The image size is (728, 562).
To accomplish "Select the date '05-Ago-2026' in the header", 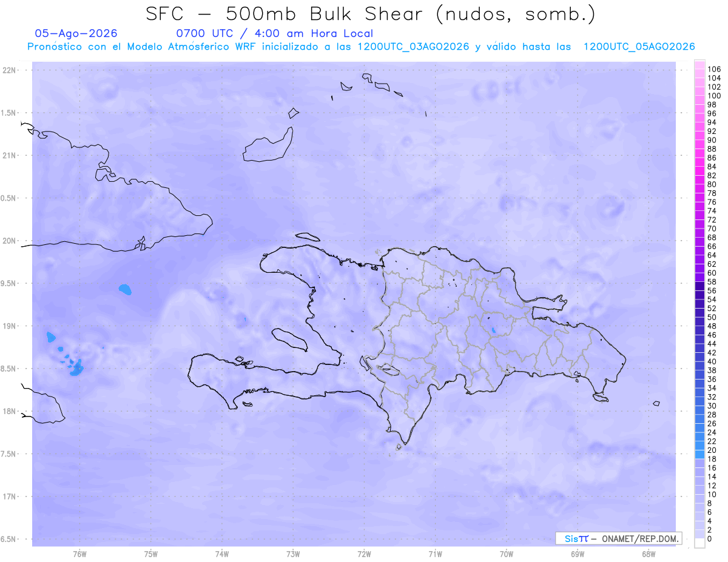I will (76, 33).
